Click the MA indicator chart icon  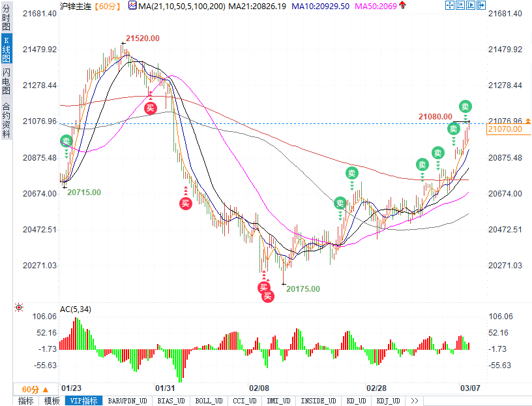pyautogui.click(x=132, y=5)
